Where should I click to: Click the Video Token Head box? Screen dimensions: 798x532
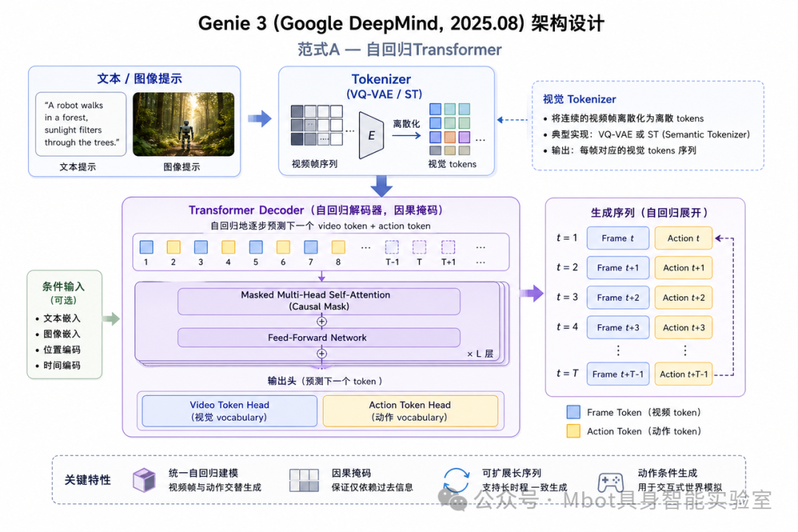click(x=230, y=411)
